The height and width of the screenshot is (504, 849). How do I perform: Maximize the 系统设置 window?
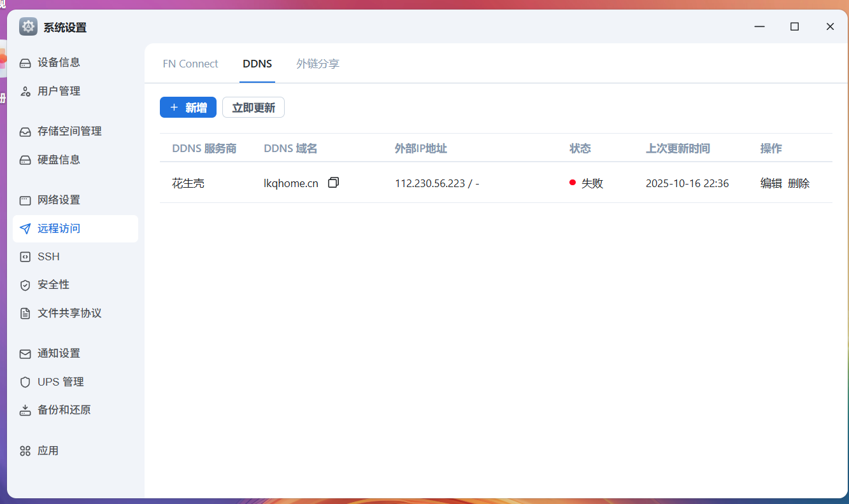click(794, 27)
